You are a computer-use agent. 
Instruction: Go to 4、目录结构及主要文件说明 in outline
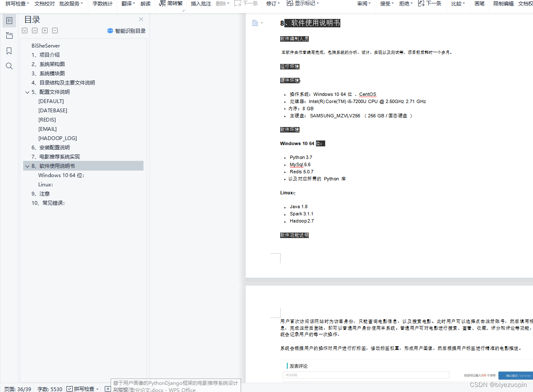coord(63,82)
